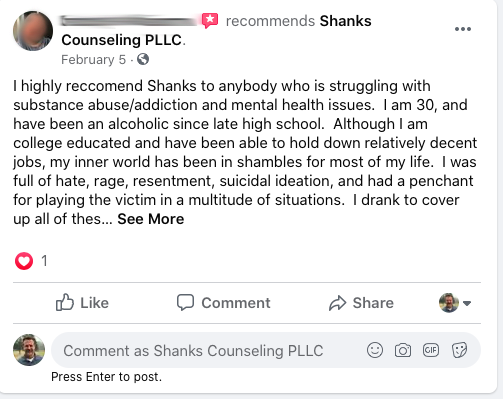The width and height of the screenshot is (503, 399).
Task: Click the small caret beside profile picture
Action: (467, 303)
